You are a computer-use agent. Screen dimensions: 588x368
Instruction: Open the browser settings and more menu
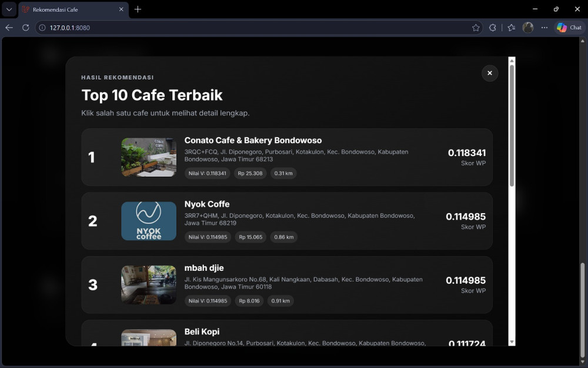[x=544, y=28]
